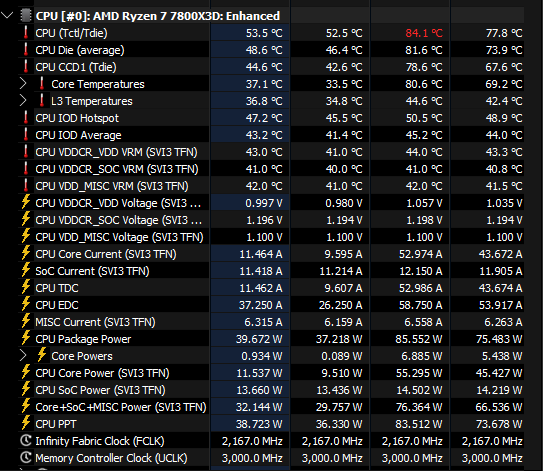
Task: Expand the Core Temperatures subgroup
Action: click(23, 83)
